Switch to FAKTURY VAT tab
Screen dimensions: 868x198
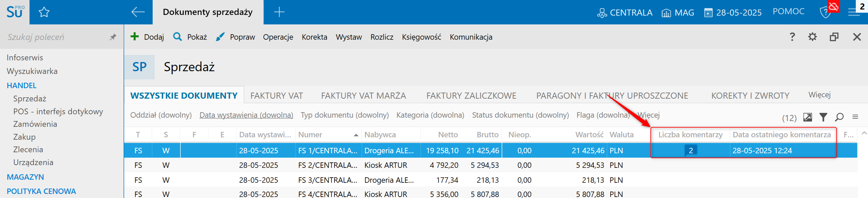pyautogui.click(x=276, y=96)
